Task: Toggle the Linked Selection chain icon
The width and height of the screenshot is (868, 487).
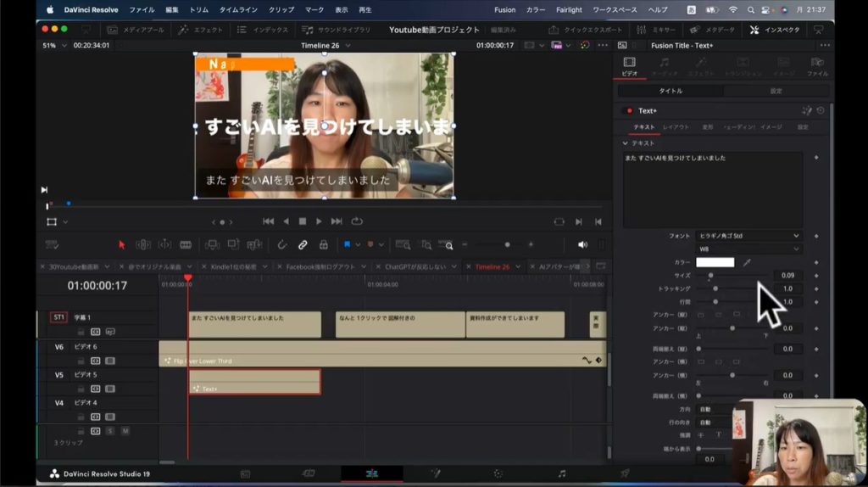Action: pyautogui.click(x=303, y=244)
